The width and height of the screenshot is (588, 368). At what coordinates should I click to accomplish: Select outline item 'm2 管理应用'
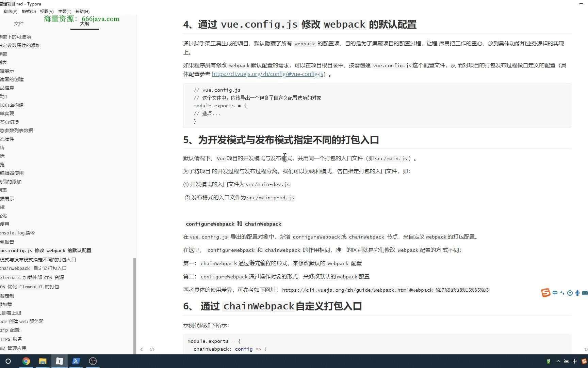point(13,348)
